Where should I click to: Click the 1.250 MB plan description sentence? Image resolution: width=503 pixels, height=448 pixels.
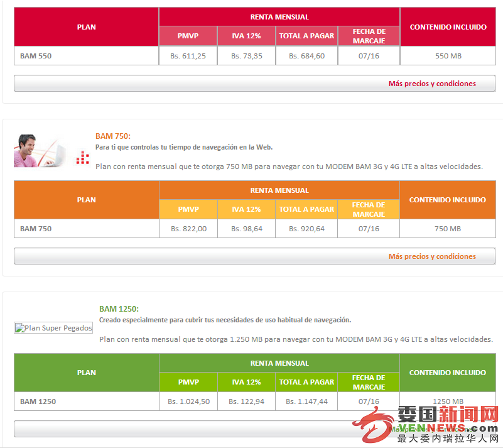tap(296, 339)
